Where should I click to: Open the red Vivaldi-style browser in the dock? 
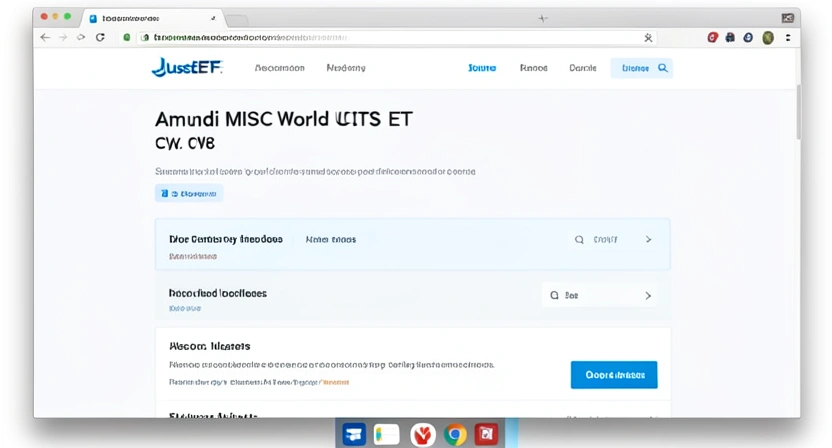422,435
